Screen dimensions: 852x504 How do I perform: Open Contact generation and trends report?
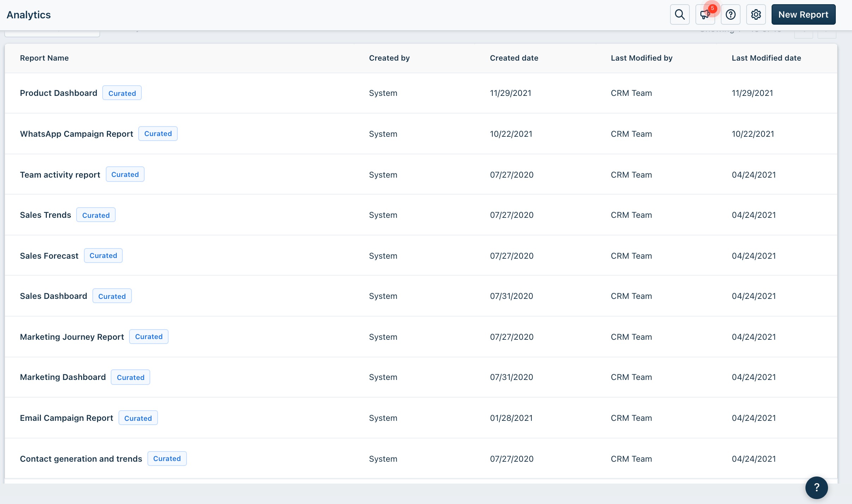coord(81,459)
